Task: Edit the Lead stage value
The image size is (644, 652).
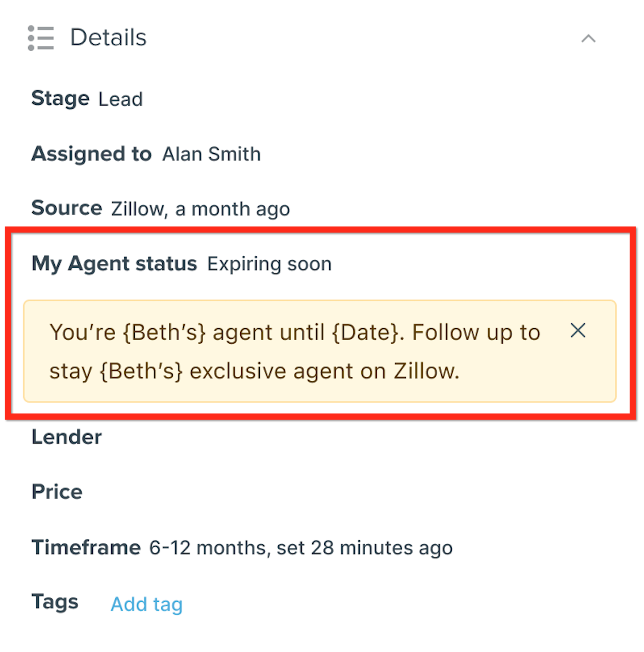Action: click(x=121, y=99)
